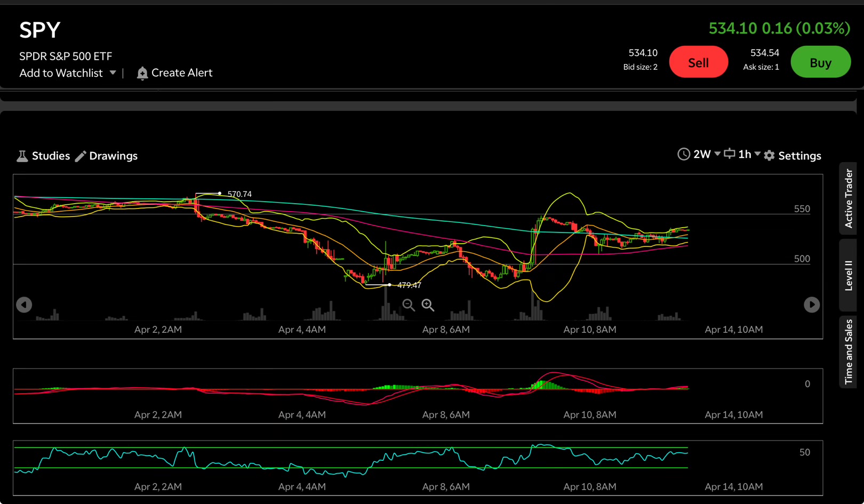Click the Settings label
This screenshot has width=864, height=504.
[x=799, y=156]
